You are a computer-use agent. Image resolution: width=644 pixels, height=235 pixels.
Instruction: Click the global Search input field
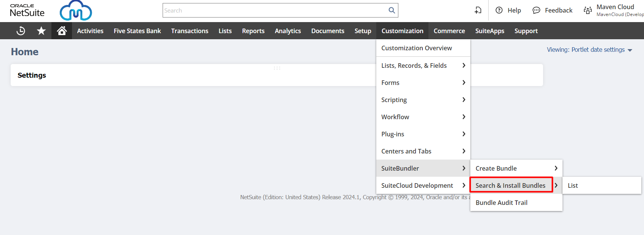(274, 10)
